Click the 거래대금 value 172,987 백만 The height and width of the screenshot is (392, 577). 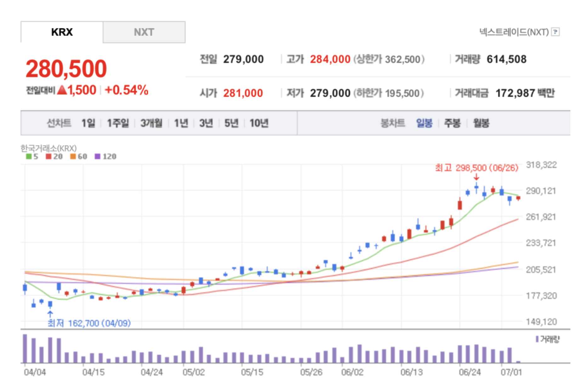(x=525, y=93)
